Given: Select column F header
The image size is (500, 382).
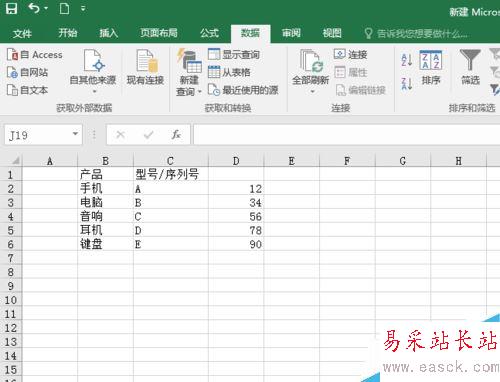Looking at the screenshot, I should pyautogui.click(x=347, y=161).
